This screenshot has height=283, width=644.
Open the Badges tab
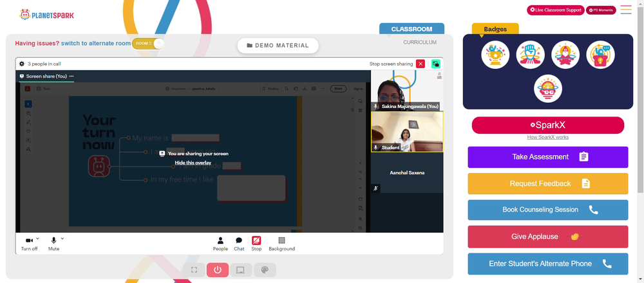point(495,29)
